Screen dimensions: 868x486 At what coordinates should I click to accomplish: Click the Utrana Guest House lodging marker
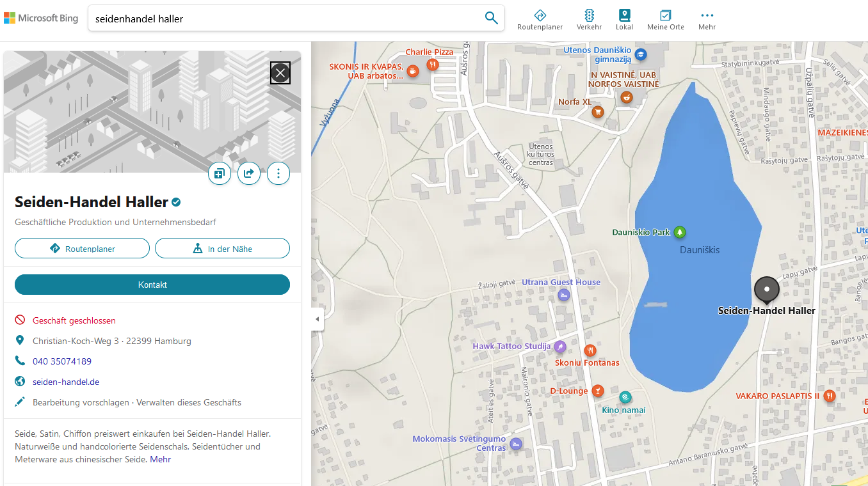[x=563, y=295]
